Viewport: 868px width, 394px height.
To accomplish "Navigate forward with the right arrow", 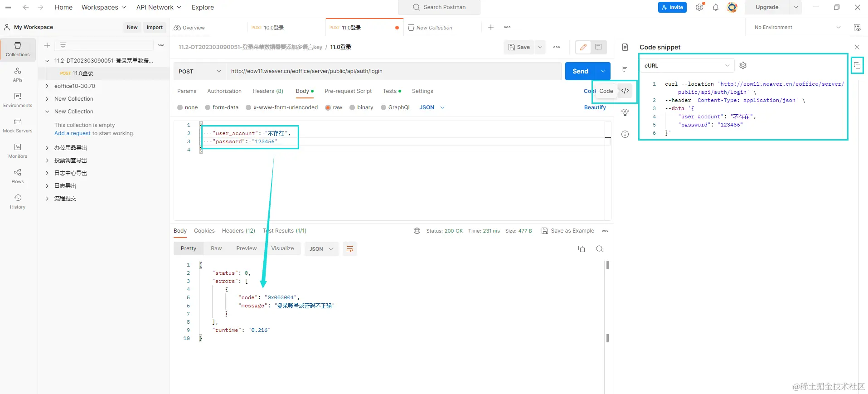I will click(40, 7).
